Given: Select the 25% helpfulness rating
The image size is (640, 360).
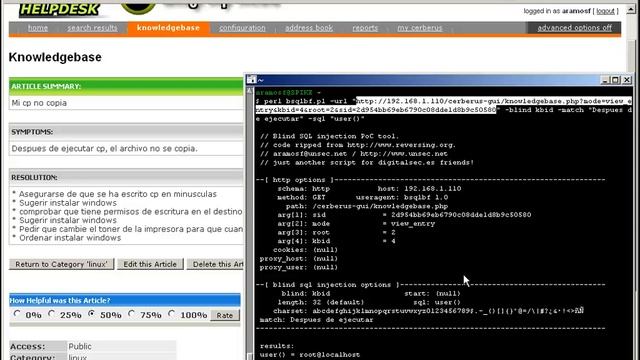Looking at the screenshot, I should (51, 314).
